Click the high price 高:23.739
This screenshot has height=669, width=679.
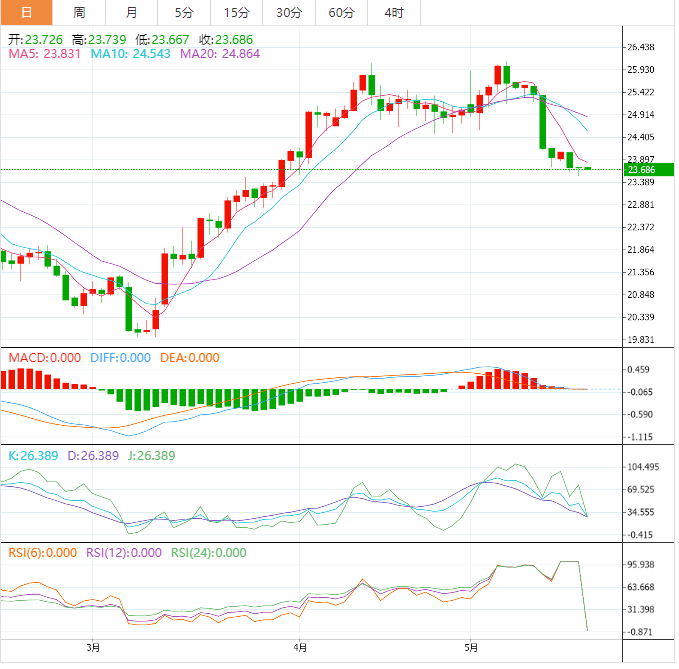(99, 40)
